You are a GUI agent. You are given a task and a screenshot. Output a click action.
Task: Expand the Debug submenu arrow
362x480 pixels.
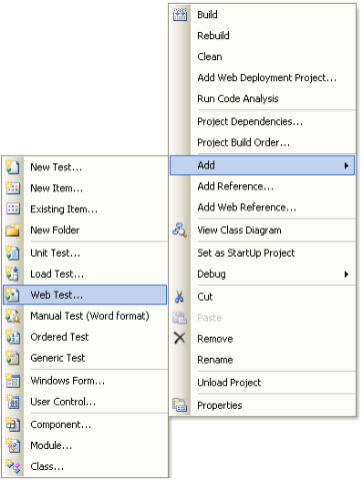pos(346,274)
